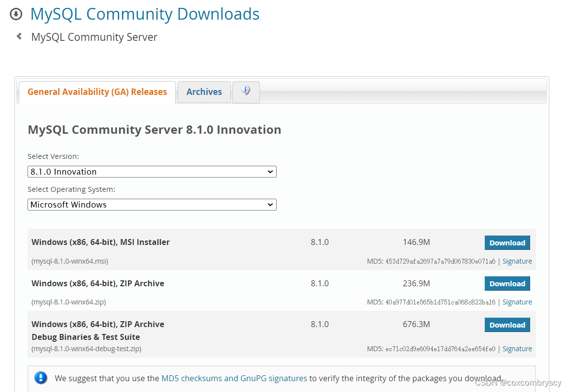
Task: Switch to General Availability (GA) Releases tab
Action: click(x=97, y=92)
